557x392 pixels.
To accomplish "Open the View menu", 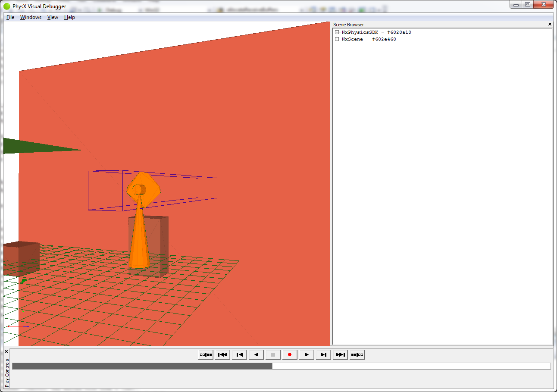I will [x=53, y=17].
